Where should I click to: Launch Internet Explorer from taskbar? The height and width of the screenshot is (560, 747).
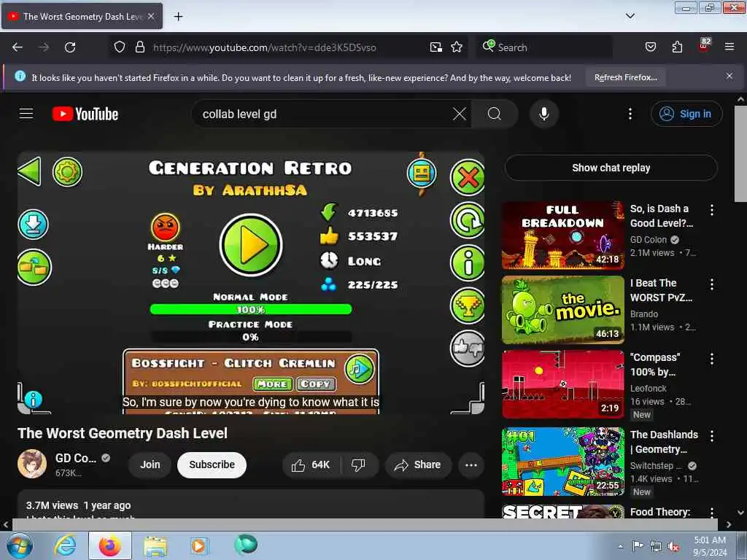tap(65, 545)
